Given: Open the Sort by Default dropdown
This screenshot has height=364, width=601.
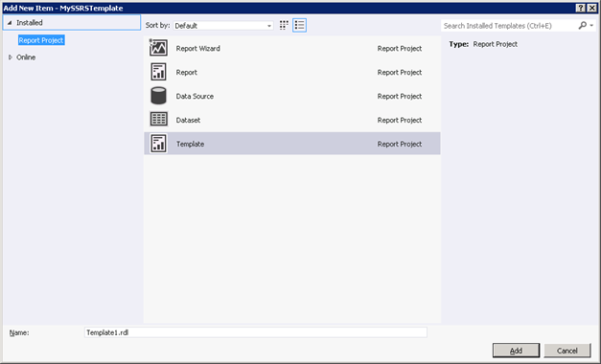Looking at the screenshot, I should (x=223, y=26).
